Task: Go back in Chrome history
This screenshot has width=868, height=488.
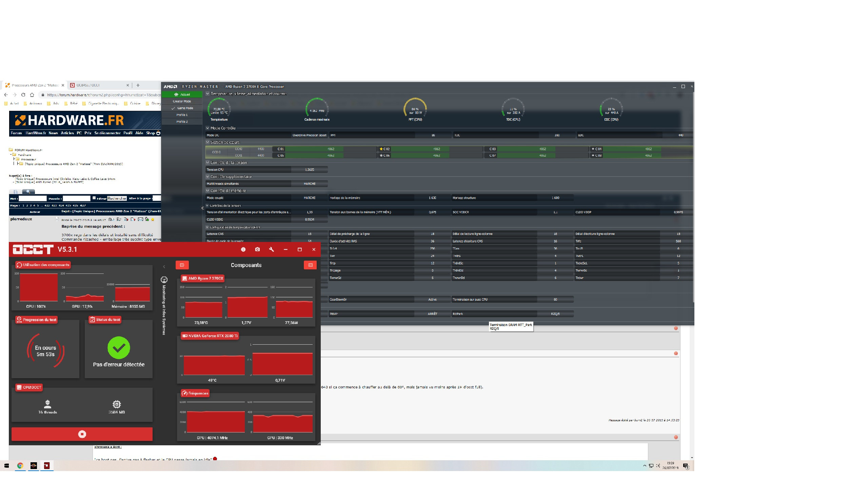Action: coord(6,95)
